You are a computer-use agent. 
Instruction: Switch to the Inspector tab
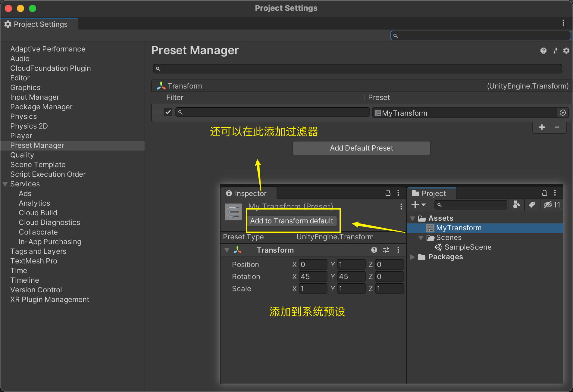pyautogui.click(x=247, y=193)
